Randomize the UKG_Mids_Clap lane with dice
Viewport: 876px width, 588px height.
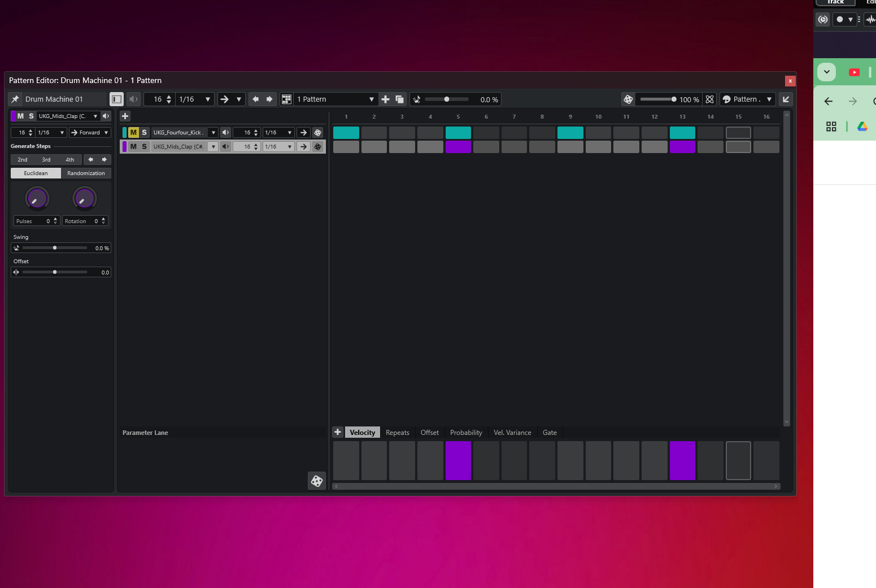click(x=318, y=147)
